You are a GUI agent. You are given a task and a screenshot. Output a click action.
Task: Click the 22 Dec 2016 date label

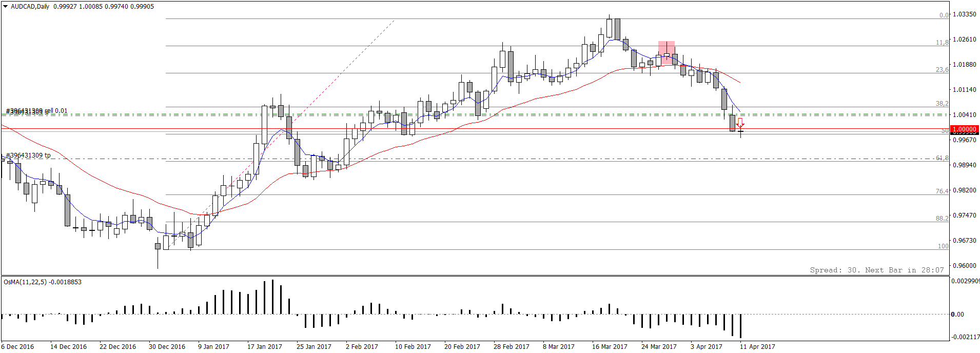coord(117,347)
